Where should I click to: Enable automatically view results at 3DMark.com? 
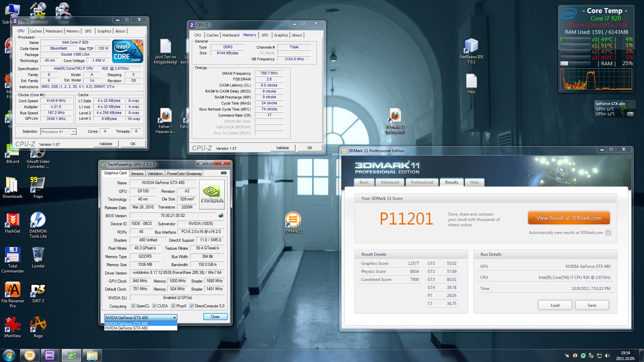tap(608, 233)
